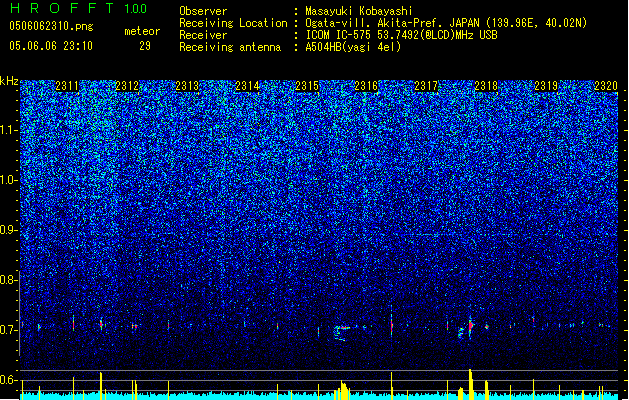Click the 1.0 kHz axis tick label
This screenshot has width=629, height=400.
tap(9, 180)
